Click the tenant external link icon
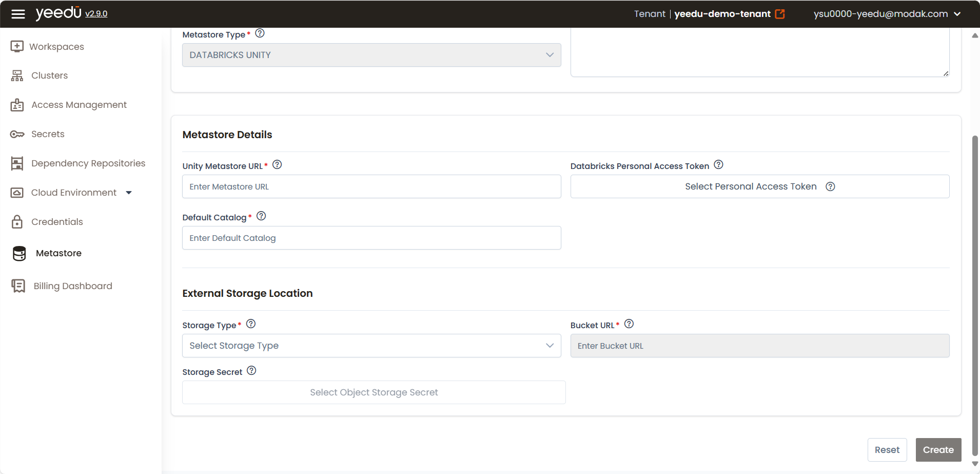980x474 pixels. 780,14
